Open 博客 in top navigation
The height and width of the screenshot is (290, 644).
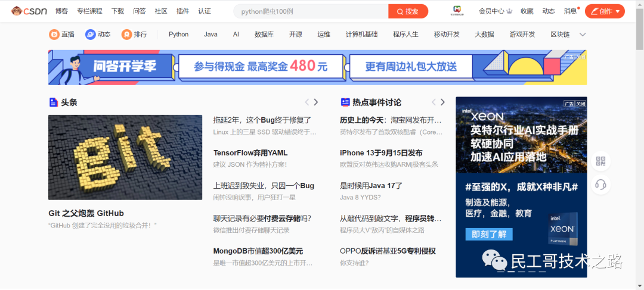pos(61,11)
